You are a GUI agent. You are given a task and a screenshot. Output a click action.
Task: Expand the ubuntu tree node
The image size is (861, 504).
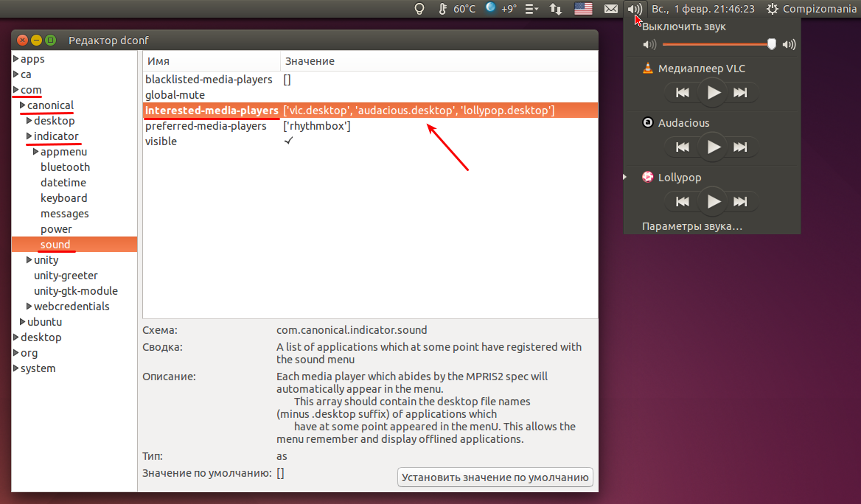pyautogui.click(x=23, y=321)
